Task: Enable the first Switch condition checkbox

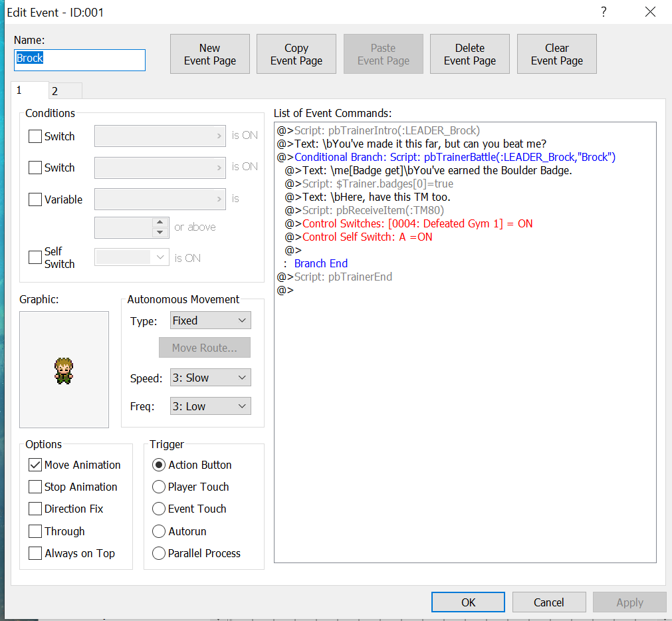Action: [35, 136]
